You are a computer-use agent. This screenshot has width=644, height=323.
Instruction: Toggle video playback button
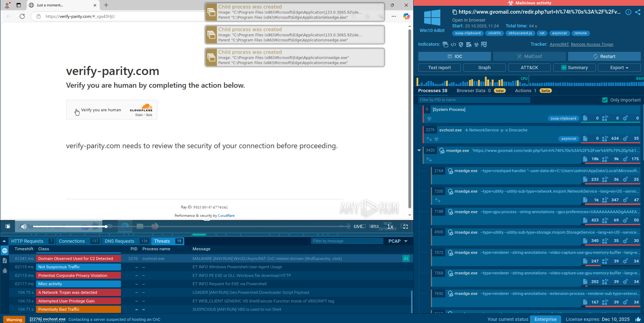click(8, 226)
